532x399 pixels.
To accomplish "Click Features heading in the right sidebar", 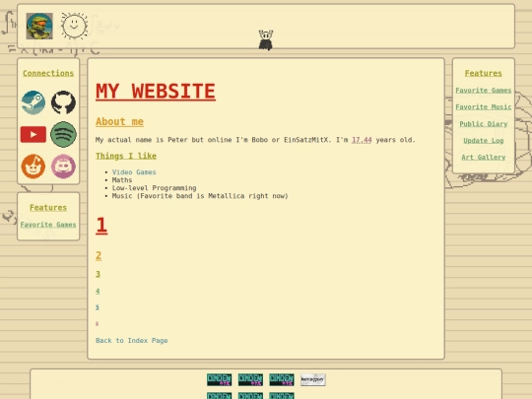I will [x=484, y=73].
